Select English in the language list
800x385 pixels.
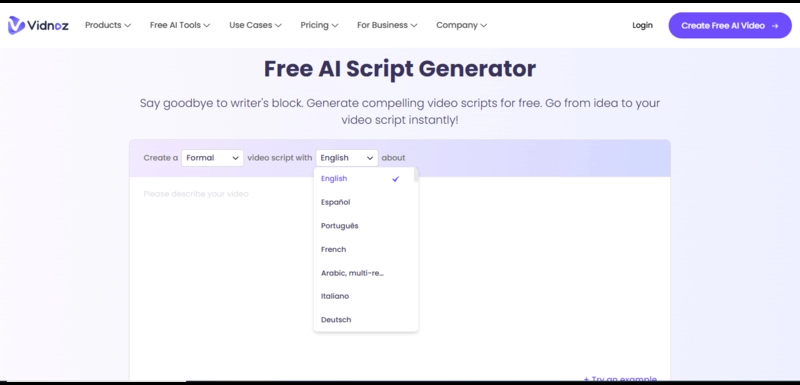[366, 179]
